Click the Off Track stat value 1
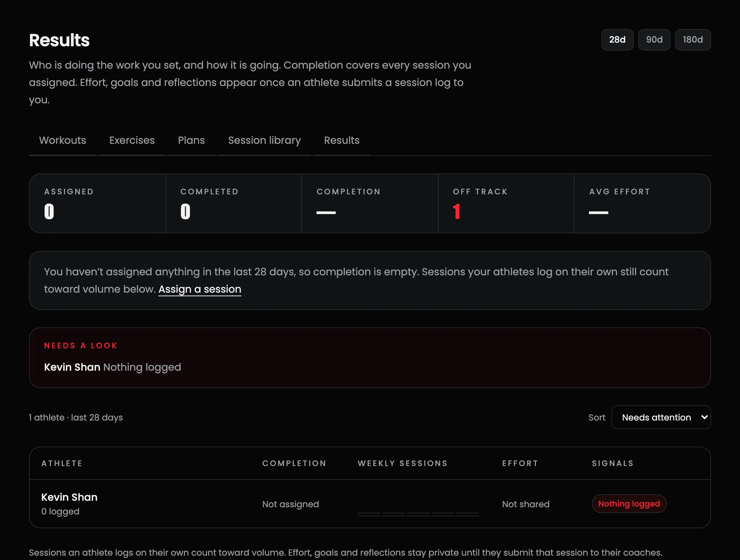This screenshot has height=560, width=740. [456, 211]
